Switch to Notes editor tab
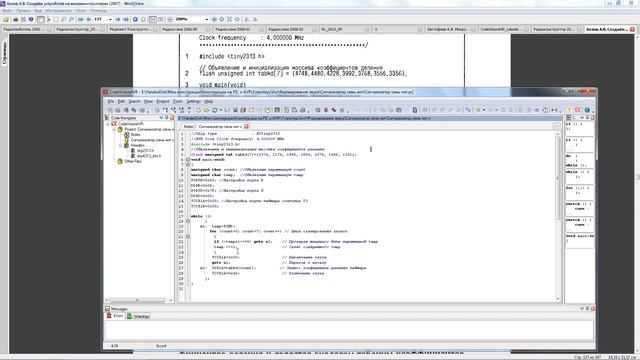Image resolution: width=640 pixels, height=360 pixels. pos(188,127)
